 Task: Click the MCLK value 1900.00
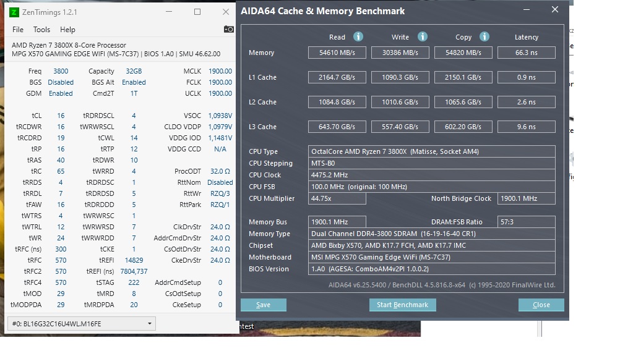(x=220, y=71)
